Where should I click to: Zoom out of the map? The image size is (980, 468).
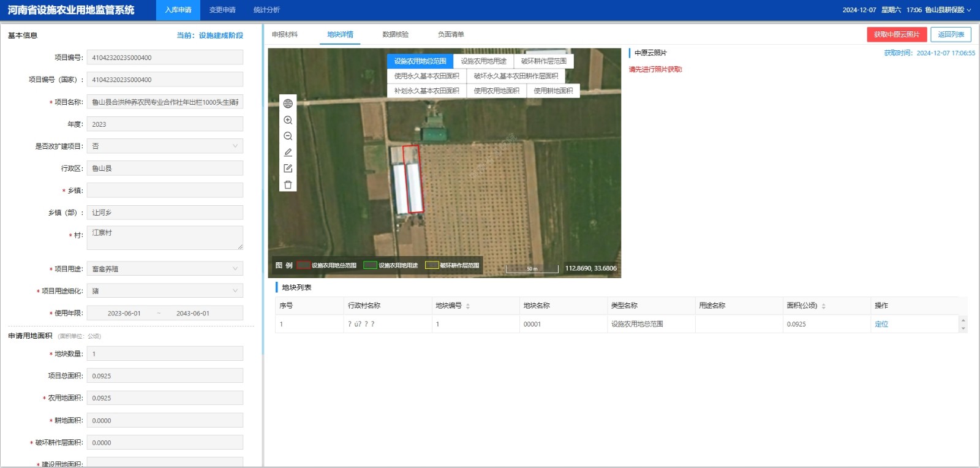pos(288,136)
